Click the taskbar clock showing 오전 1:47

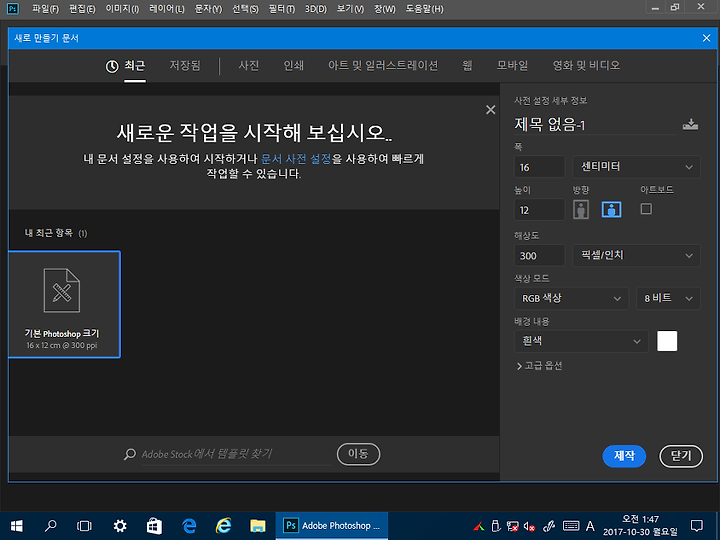click(640, 526)
